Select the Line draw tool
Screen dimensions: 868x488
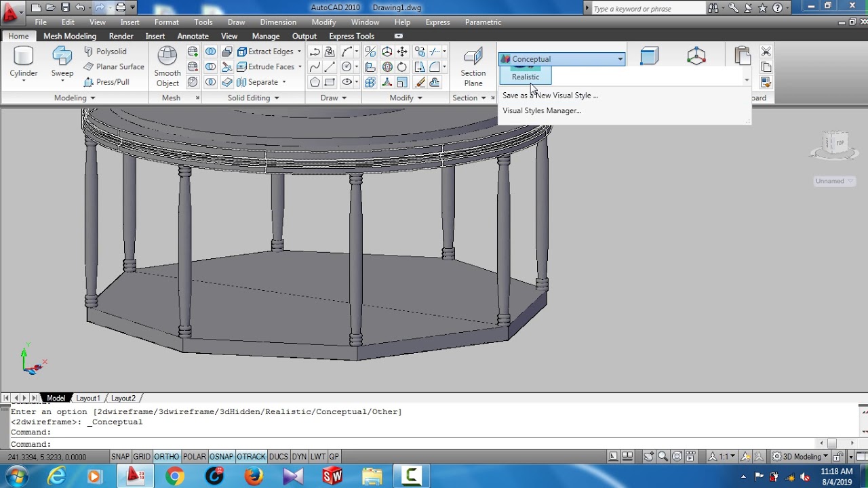[330, 66]
